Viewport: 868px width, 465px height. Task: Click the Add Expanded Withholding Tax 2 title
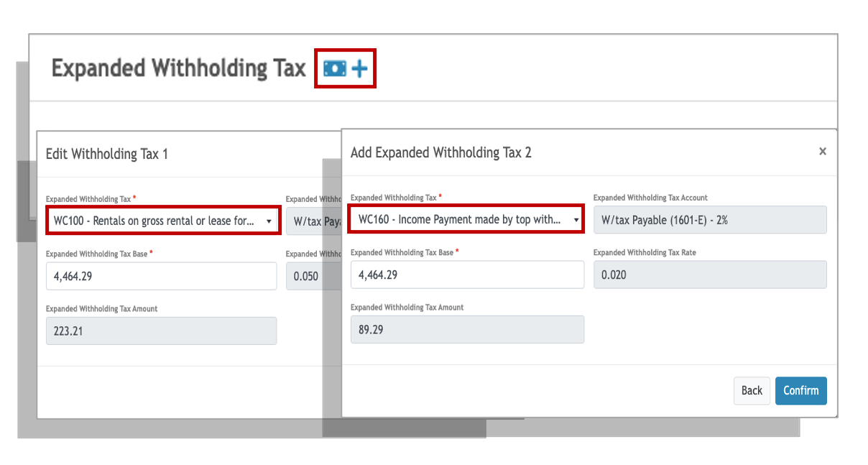[x=441, y=152]
